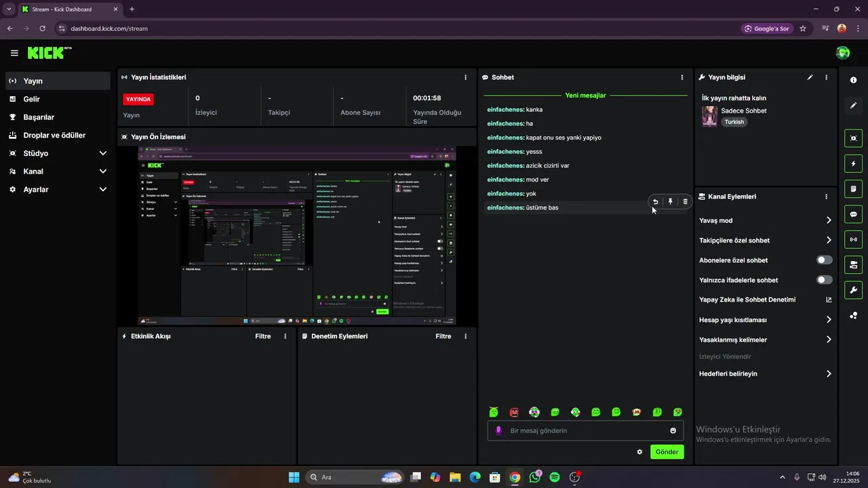Edit stream info with the Yayın bilgisi pencil
Viewport: 868px width, 488px height.
coord(810,77)
